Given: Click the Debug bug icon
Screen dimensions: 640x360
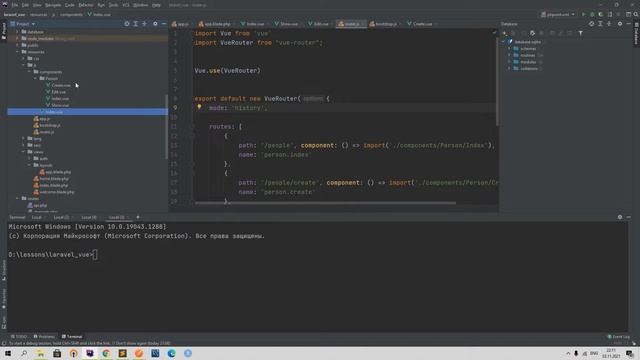Looking at the screenshot, I should click(x=592, y=14).
